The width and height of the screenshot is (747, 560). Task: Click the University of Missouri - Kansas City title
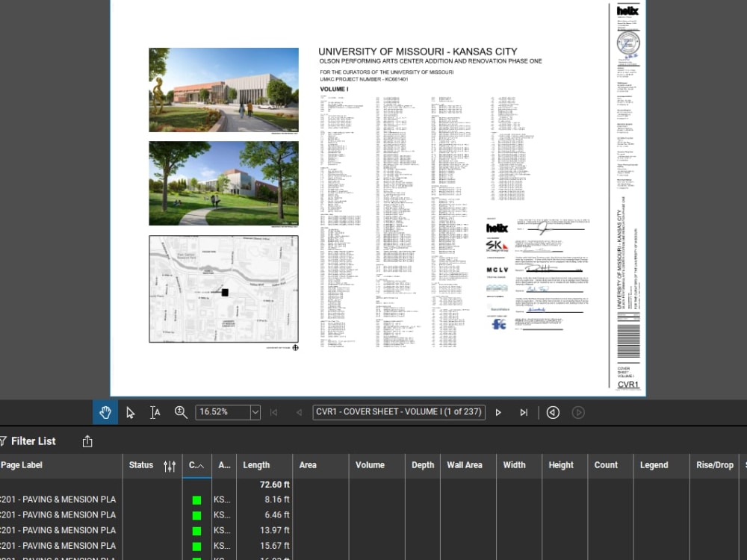[418, 52]
